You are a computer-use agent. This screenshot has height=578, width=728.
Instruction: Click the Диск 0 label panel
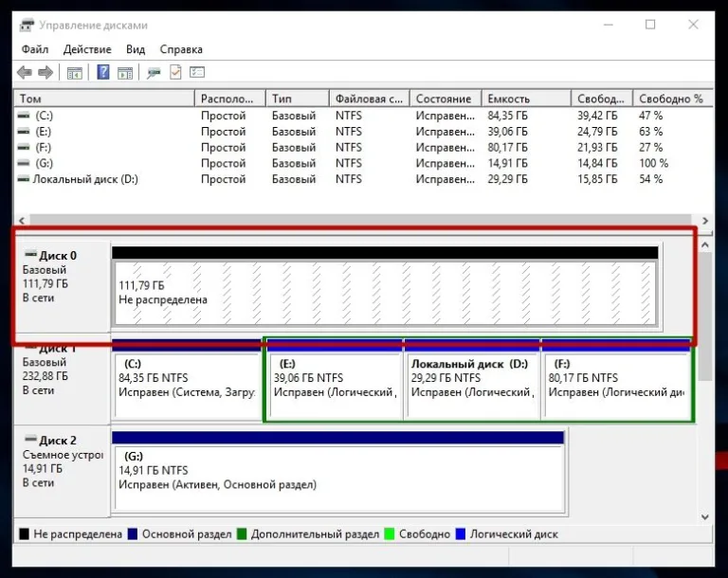pos(63,285)
